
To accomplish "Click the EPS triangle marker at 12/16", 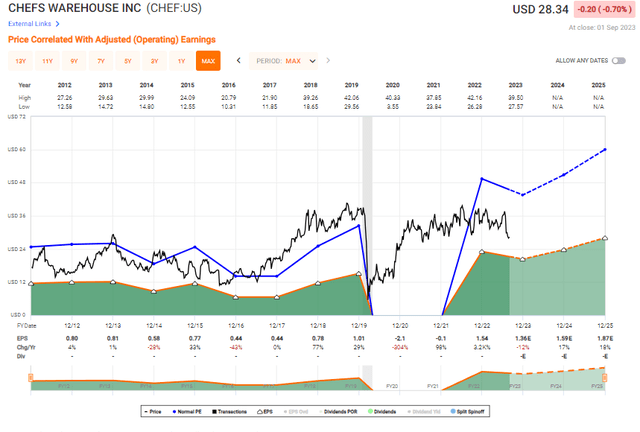I will tap(236, 297).
